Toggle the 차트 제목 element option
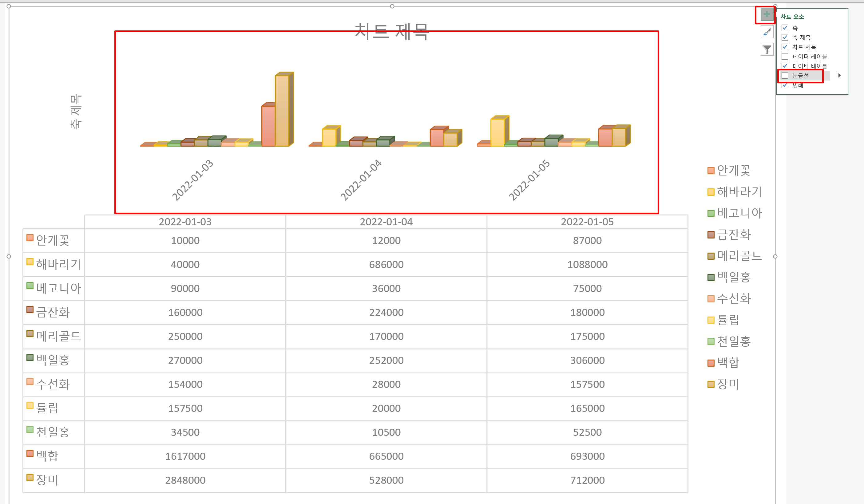The image size is (864, 504). click(785, 47)
